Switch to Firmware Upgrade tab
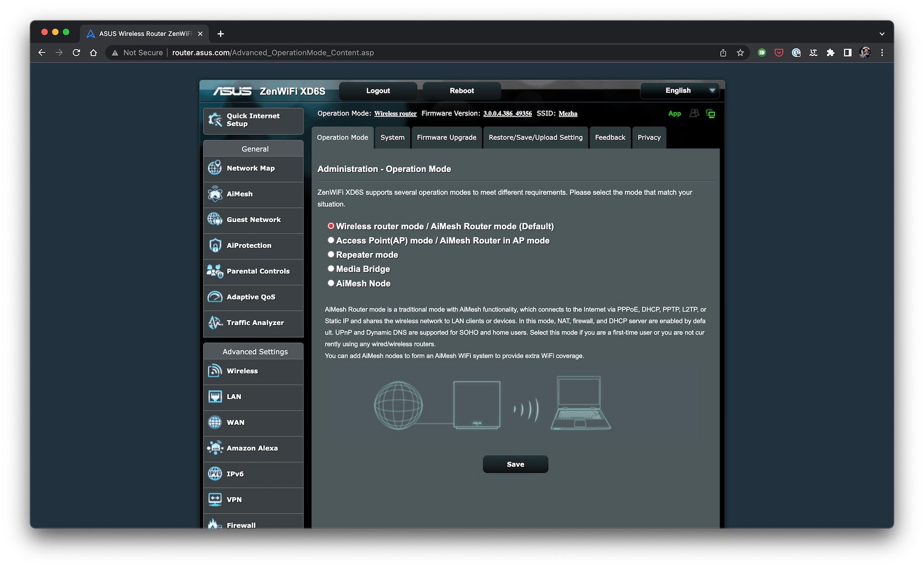Viewport: 924px width, 568px height. (x=446, y=137)
